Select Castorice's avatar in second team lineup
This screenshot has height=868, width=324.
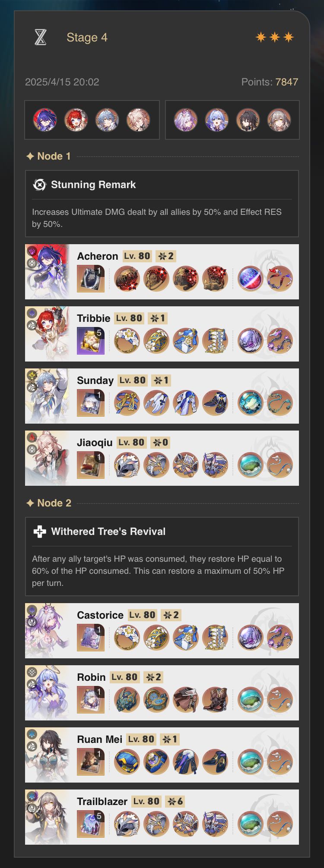tap(186, 120)
